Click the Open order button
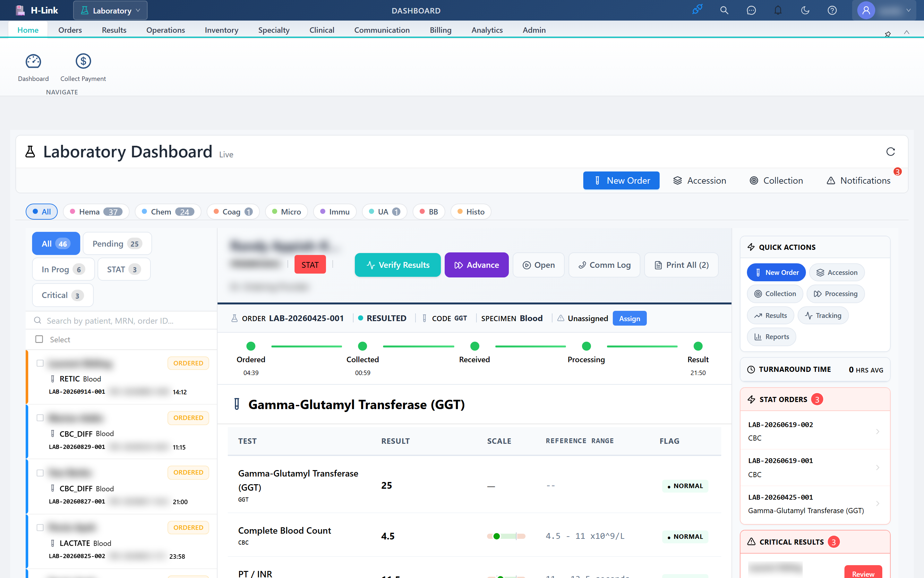Image resolution: width=924 pixels, height=578 pixels. point(538,265)
